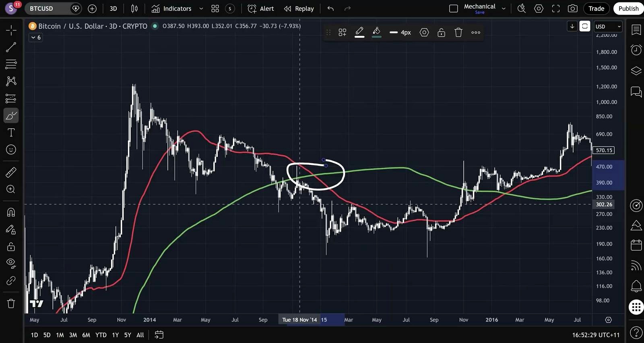The width and height of the screenshot is (644, 343).
Task: Open indicator templates grid icon
Action: pyautogui.click(x=215, y=8)
